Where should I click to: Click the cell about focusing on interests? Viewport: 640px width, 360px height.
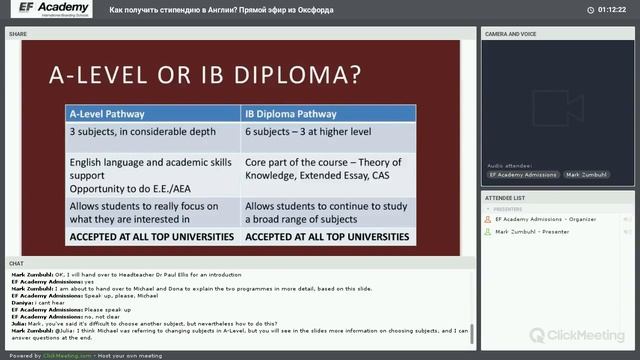(153, 213)
